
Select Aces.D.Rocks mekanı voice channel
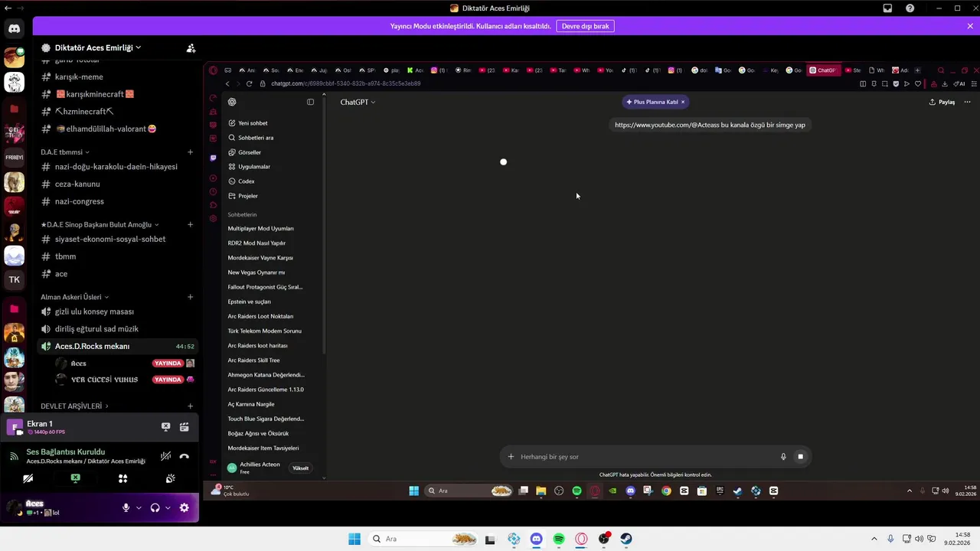coord(118,346)
